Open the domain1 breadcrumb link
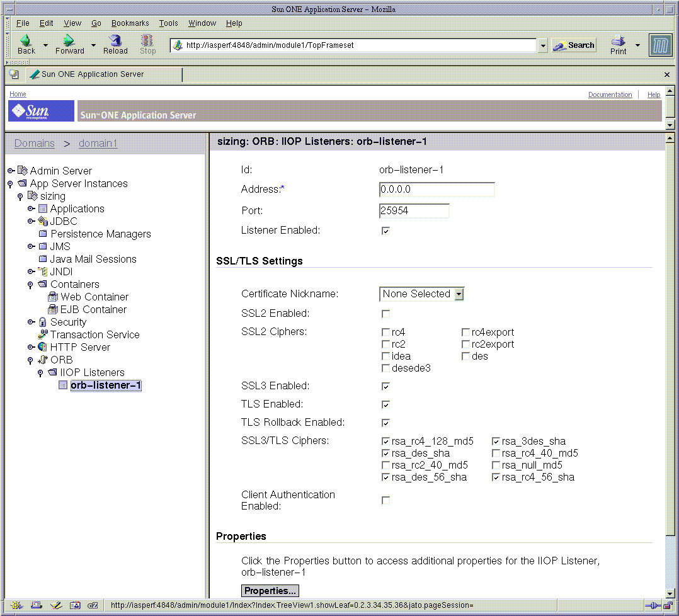Image resolution: width=679 pixels, height=616 pixels. coord(98,143)
